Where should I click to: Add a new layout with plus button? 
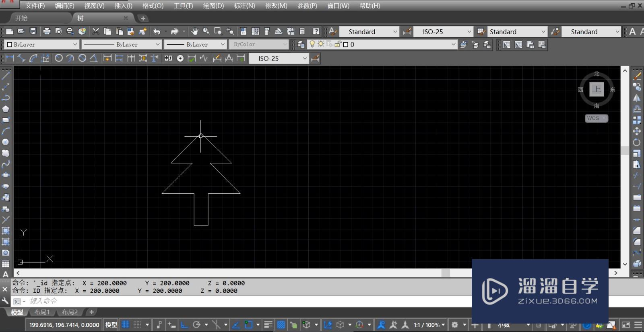coord(92,312)
